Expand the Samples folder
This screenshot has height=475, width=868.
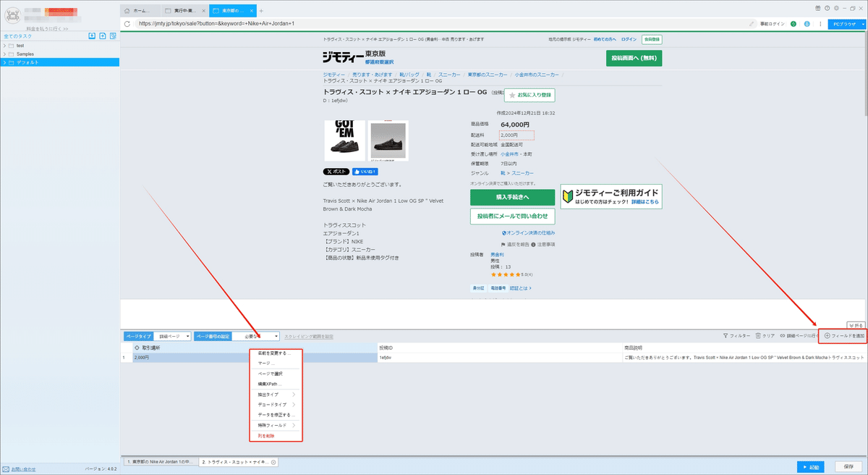pos(5,54)
